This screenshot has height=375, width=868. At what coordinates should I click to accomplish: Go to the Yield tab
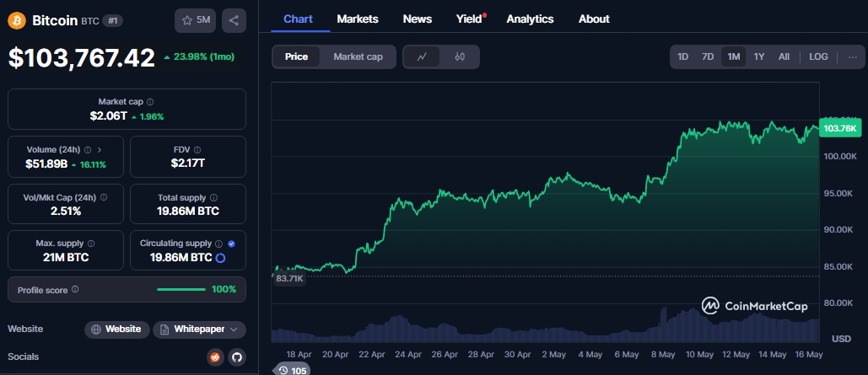coord(469,19)
